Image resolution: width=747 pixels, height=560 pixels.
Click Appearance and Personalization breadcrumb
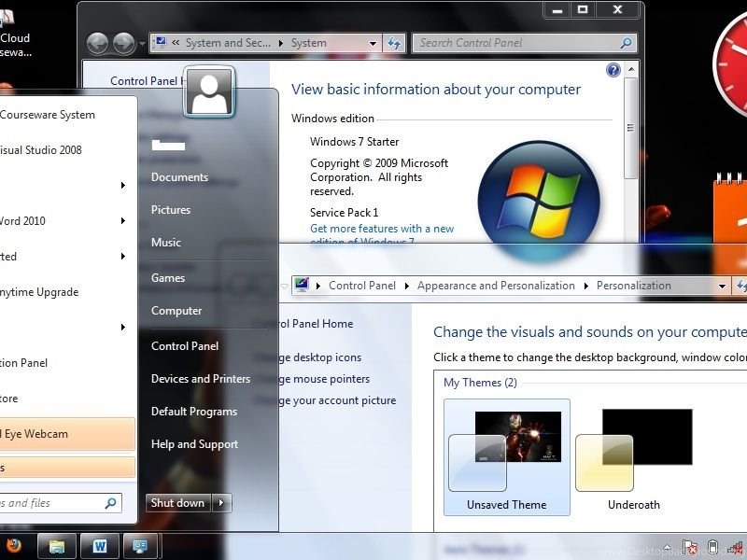pyautogui.click(x=496, y=286)
